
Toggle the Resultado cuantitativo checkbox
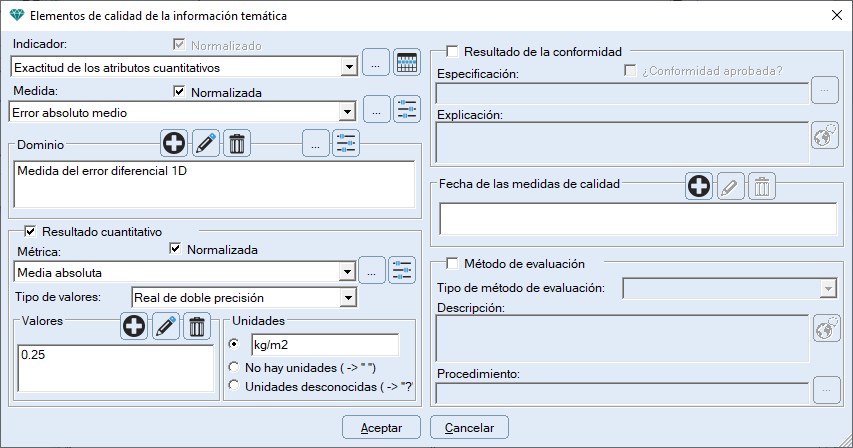[x=29, y=231]
